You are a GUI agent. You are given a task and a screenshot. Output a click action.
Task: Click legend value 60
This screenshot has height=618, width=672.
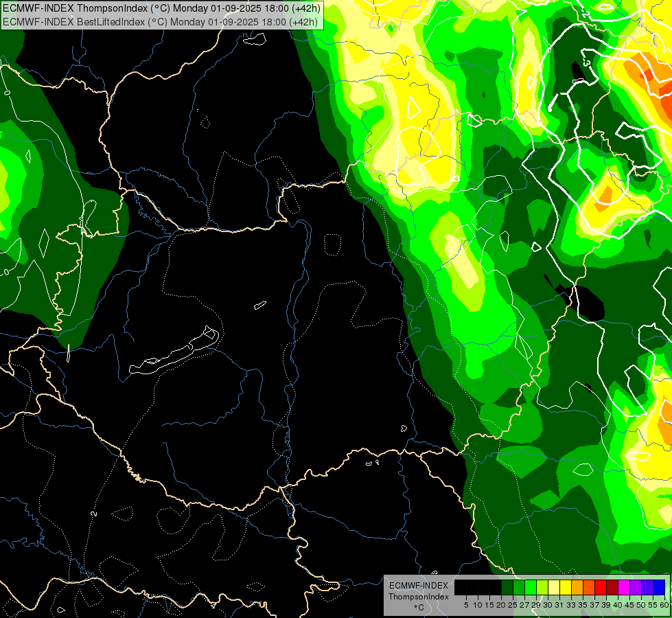[x=664, y=605]
